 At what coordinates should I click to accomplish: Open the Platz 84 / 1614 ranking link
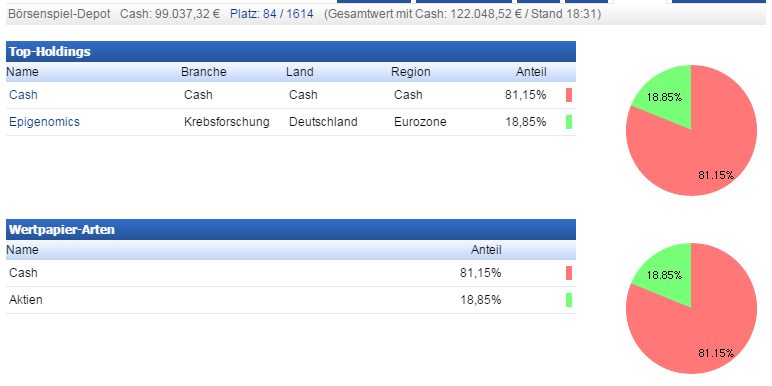click(x=271, y=14)
